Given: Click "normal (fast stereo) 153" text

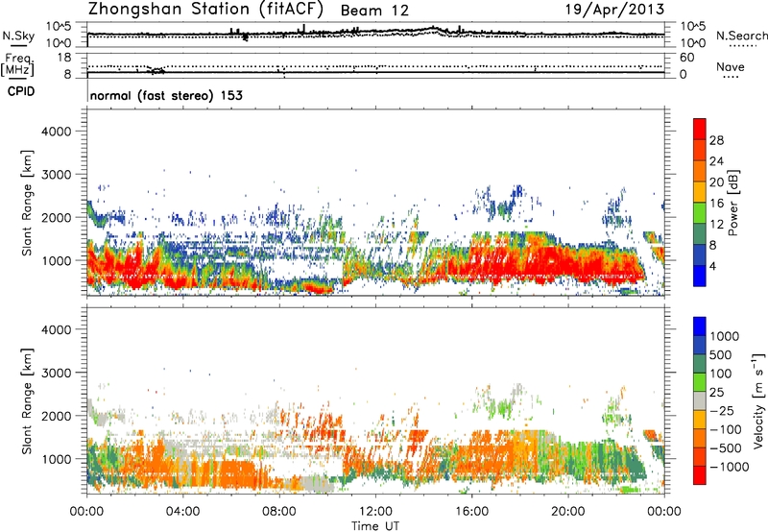Looking at the screenshot, I should [x=166, y=95].
